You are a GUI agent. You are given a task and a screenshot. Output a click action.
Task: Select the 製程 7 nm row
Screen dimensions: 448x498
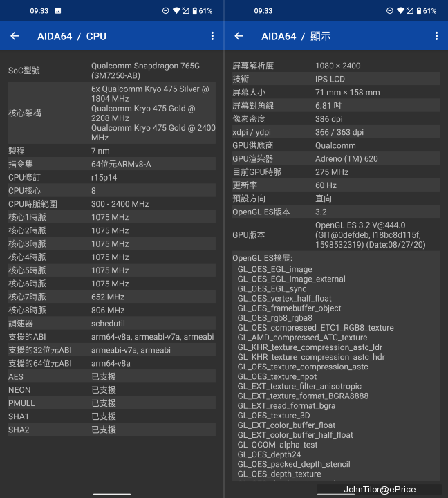coord(112,151)
